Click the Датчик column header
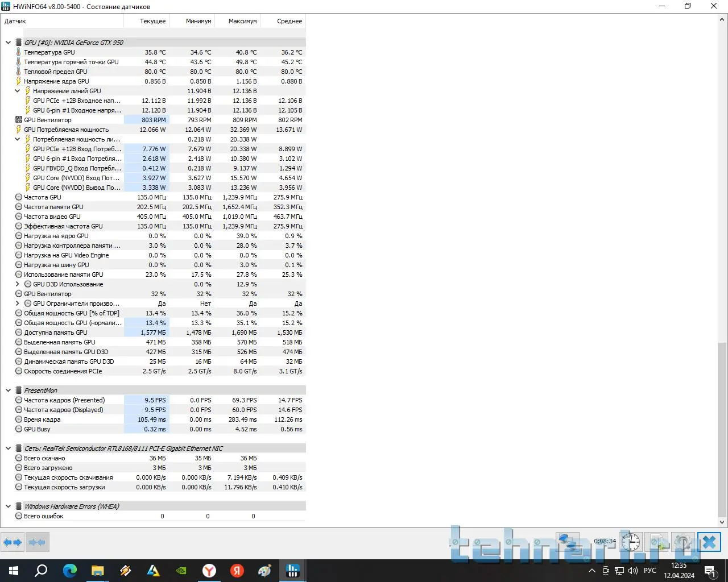The width and height of the screenshot is (728, 582). (63, 21)
